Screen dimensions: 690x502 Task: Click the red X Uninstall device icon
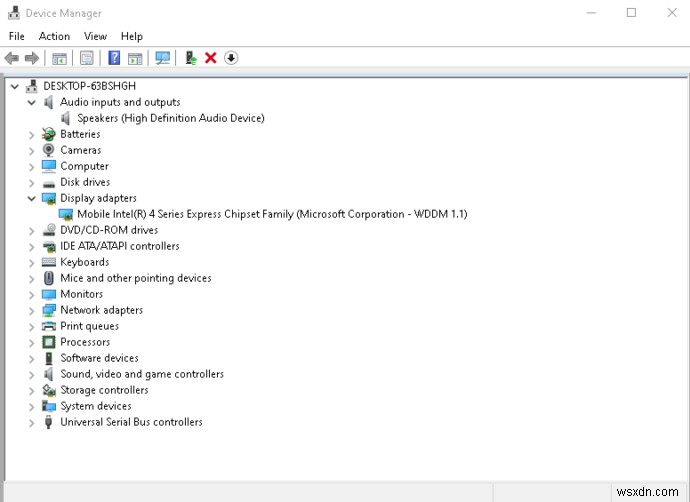click(x=211, y=58)
